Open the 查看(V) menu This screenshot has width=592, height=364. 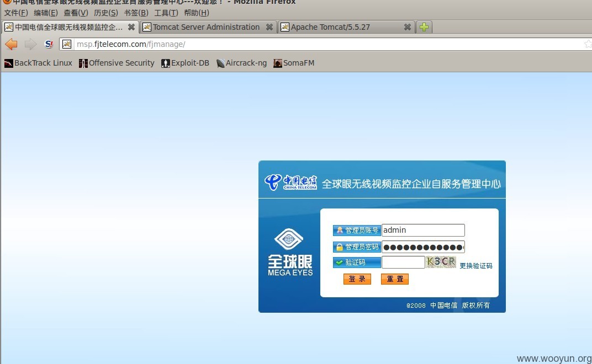76,13
